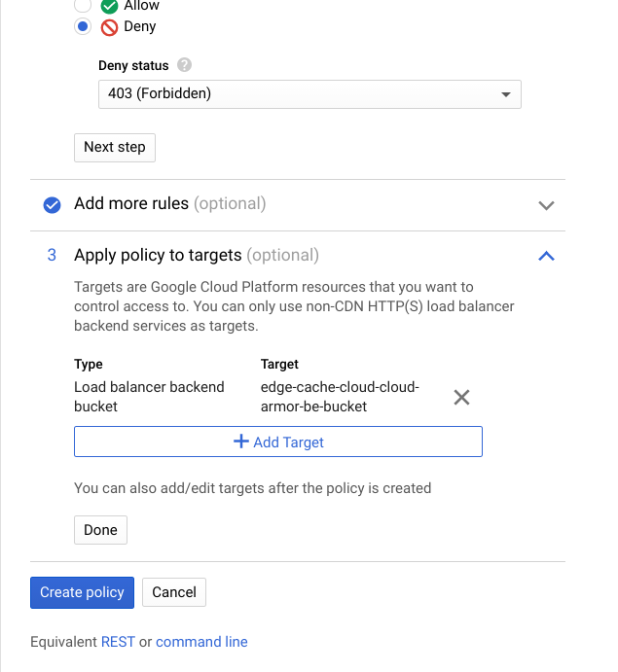This screenshot has width=618, height=672.
Task: Click the plus icon on Add Target
Action: [241, 442]
